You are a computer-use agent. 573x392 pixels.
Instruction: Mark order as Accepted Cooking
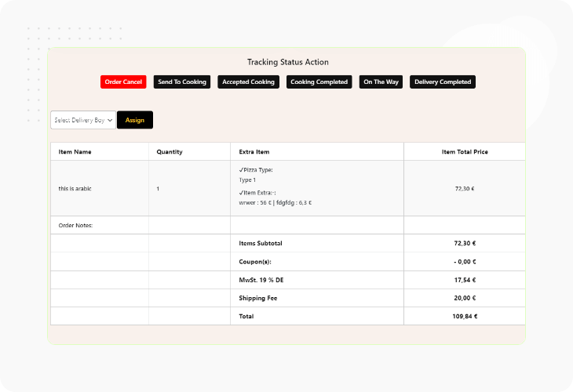click(x=248, y=82)
